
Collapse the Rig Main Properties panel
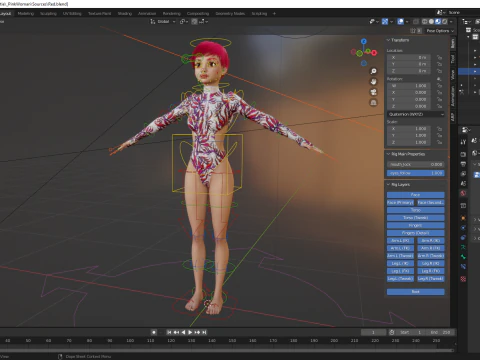388,154
